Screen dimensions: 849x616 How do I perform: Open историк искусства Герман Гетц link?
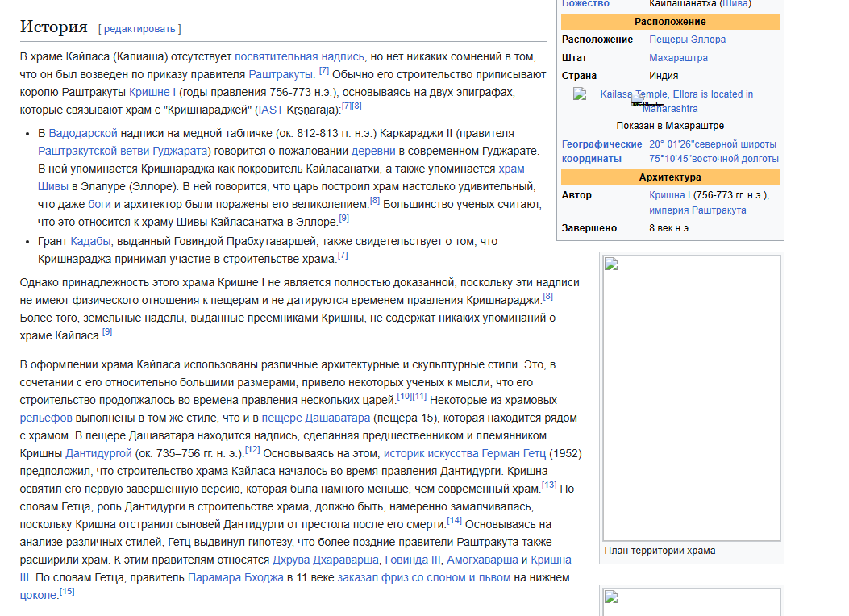[x=464, y=454]
